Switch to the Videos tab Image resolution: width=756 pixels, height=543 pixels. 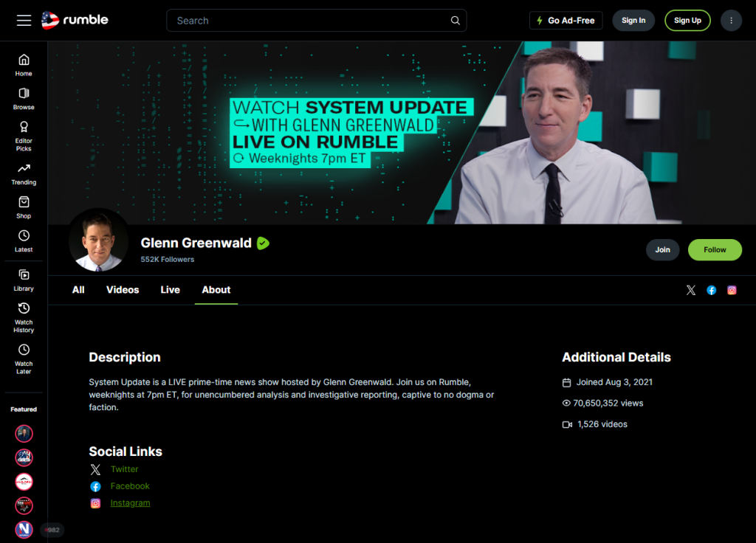(x=122, y=290)
